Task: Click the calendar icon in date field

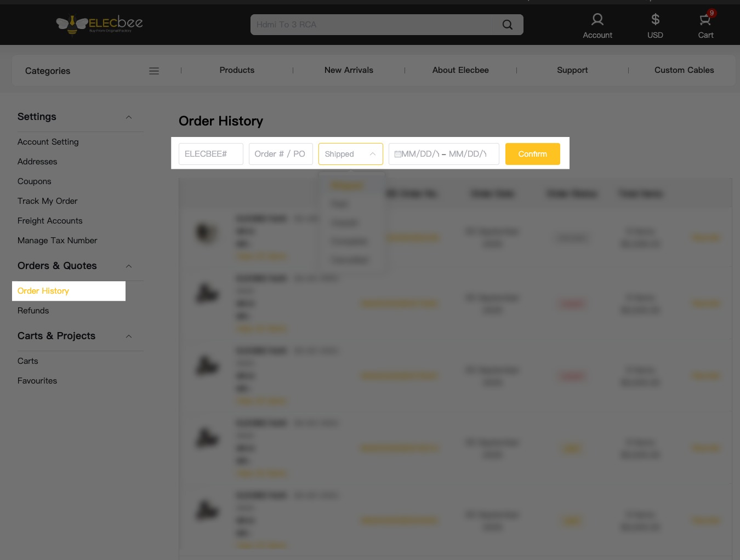Action: pyautogui.click(x=398, y=154)
